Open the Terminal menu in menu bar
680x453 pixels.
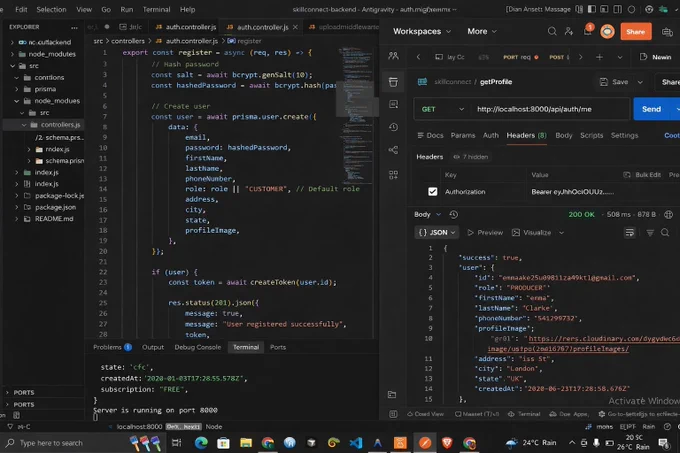156,10
